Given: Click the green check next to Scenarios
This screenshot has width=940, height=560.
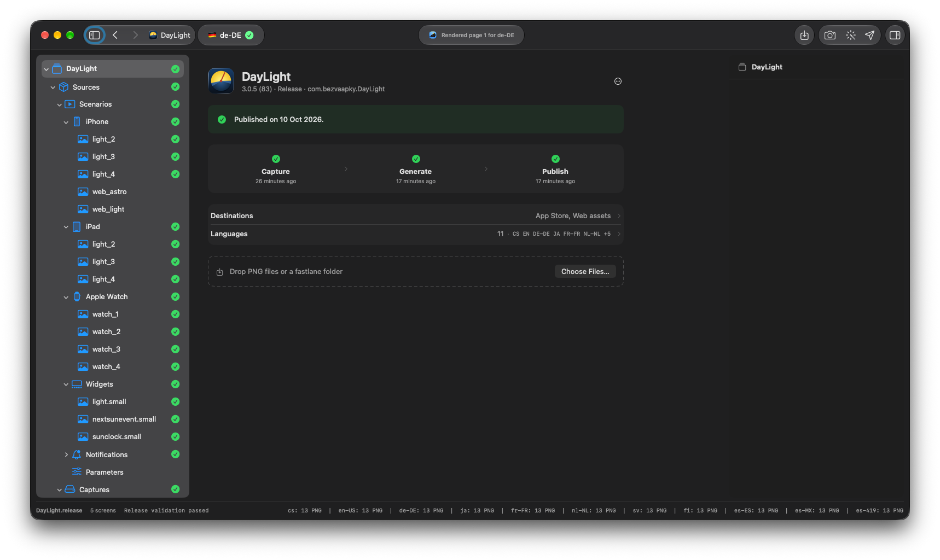Looking at the screenshot, I should (175, 104).
